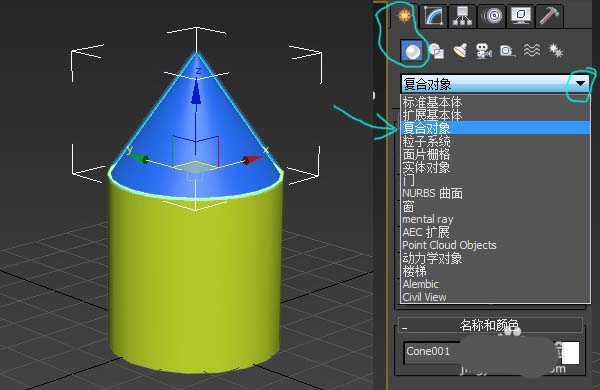
Task: Open the Motion tab in command panel
Action: pos(492,16)
